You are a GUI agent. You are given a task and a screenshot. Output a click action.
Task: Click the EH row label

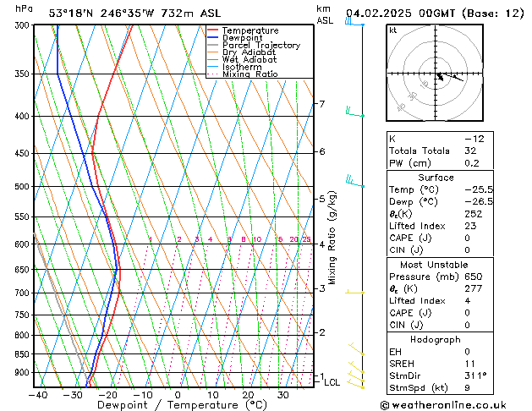[x=395, y=352]
